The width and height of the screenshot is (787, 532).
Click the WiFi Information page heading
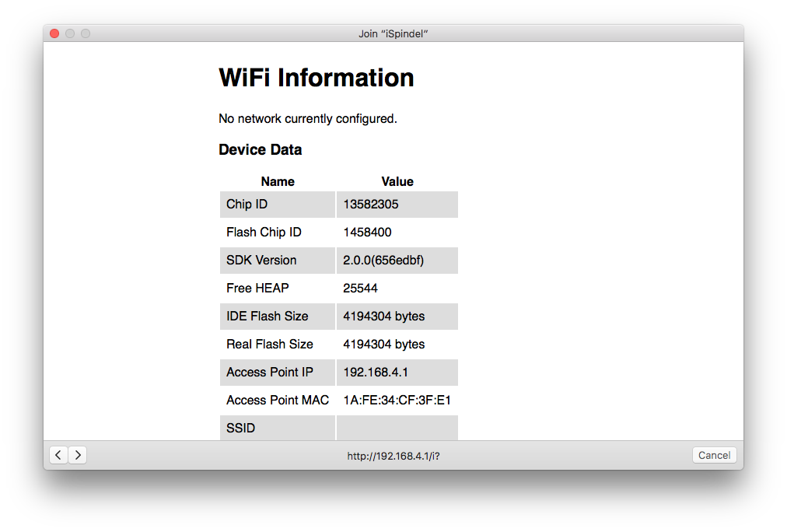(316, 78)
